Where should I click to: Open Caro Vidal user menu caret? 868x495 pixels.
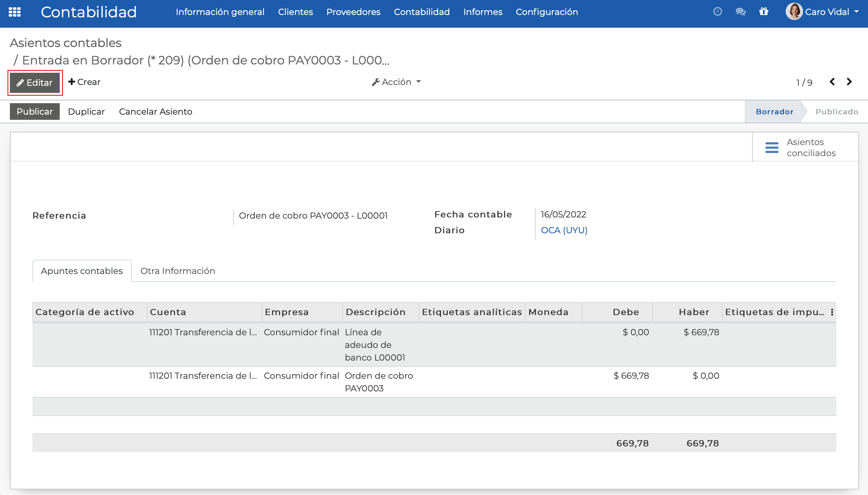tap(857, 12)
